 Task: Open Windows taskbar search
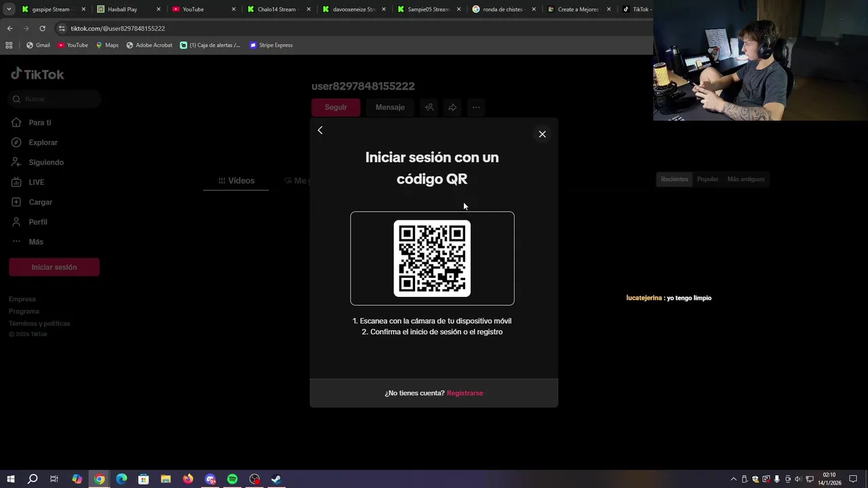tap(32, 479)
